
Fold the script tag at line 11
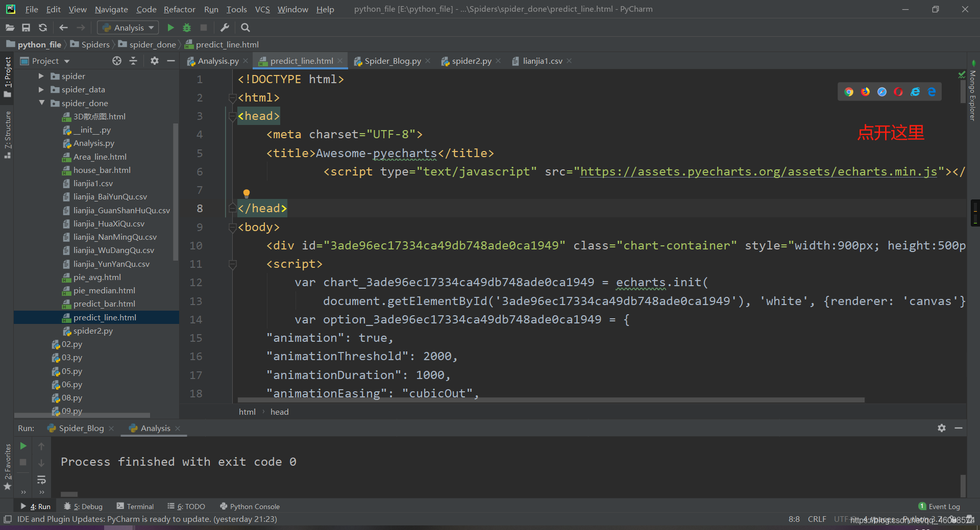(233, 264)
